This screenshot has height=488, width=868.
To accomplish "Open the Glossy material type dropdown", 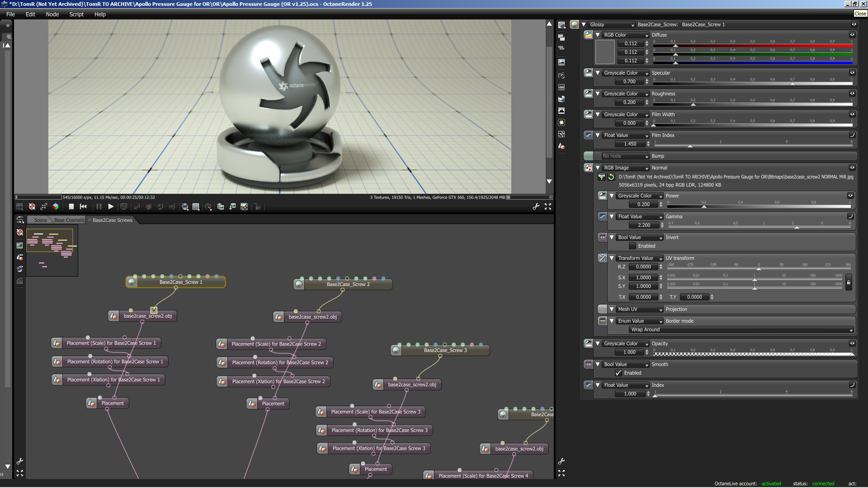I will 612,25.
